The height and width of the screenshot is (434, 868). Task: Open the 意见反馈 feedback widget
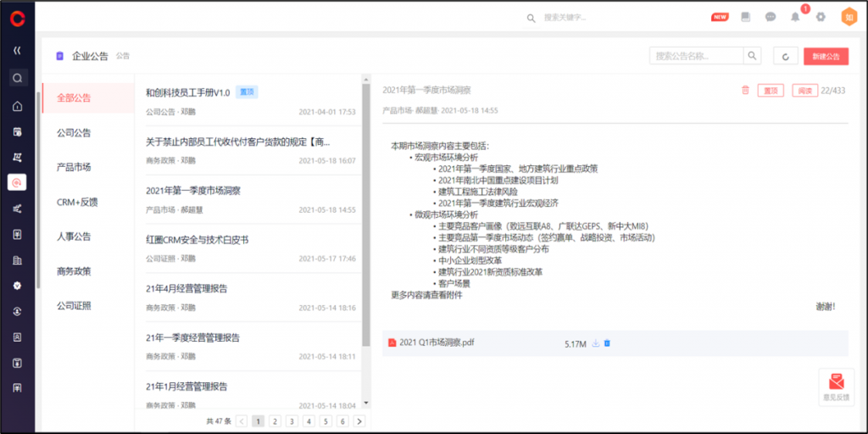(836, 387)
